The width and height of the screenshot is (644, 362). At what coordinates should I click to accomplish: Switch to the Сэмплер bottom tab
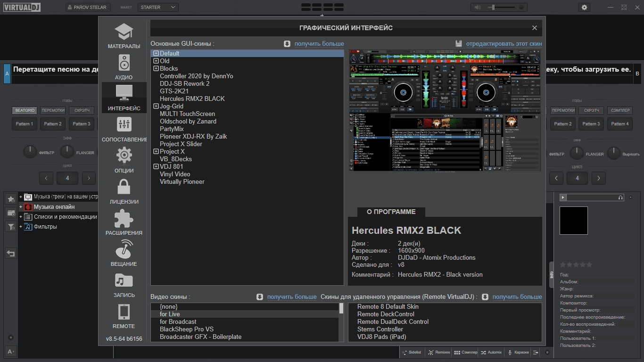466,352
